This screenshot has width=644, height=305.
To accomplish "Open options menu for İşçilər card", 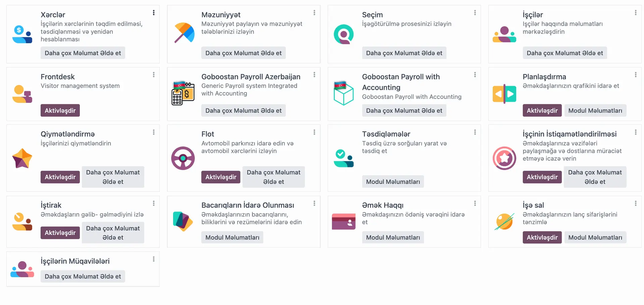I will (x=636, y=13).
